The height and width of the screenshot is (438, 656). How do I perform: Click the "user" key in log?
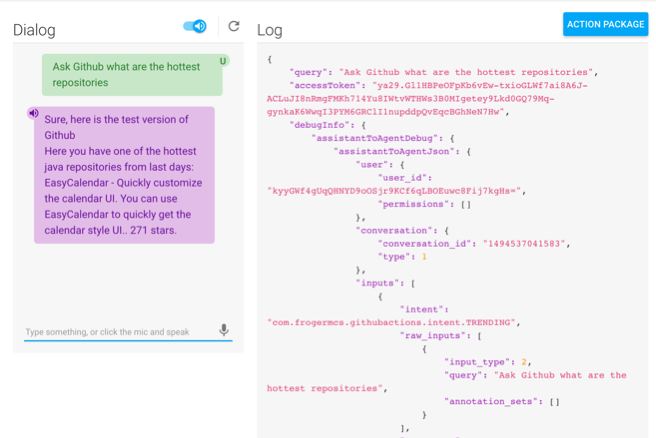click(372, 165)
